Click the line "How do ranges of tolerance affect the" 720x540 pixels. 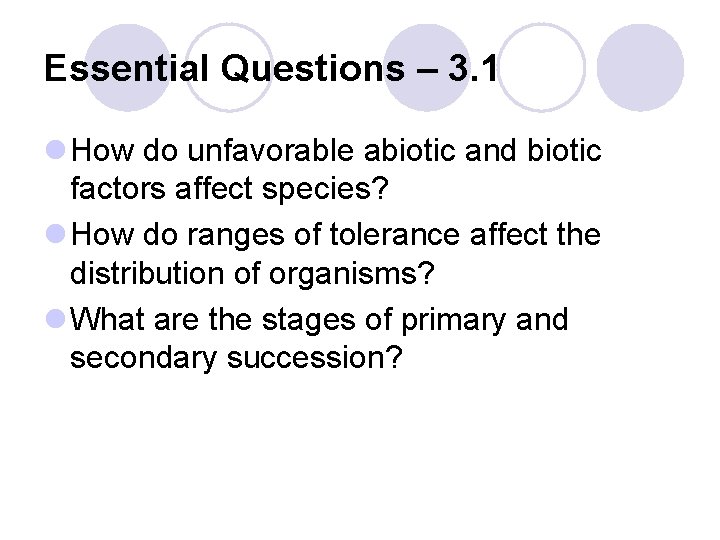[x=337, y=236]
